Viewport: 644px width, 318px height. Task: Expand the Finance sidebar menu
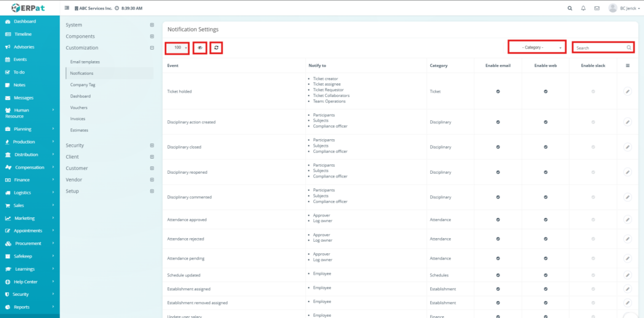[30, 179]
